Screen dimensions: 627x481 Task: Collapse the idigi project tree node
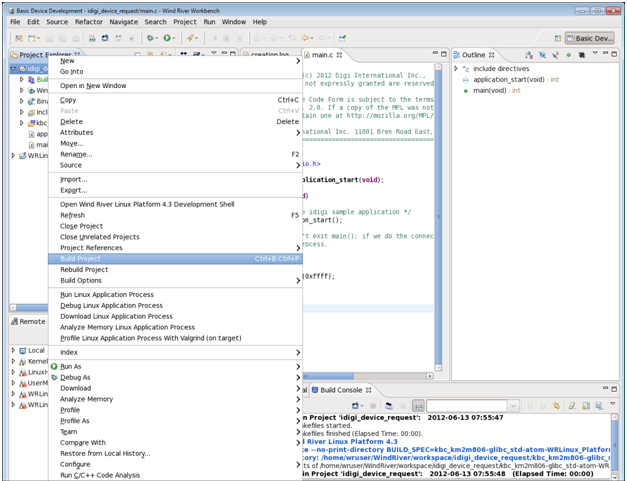click(x=13, y=69)
